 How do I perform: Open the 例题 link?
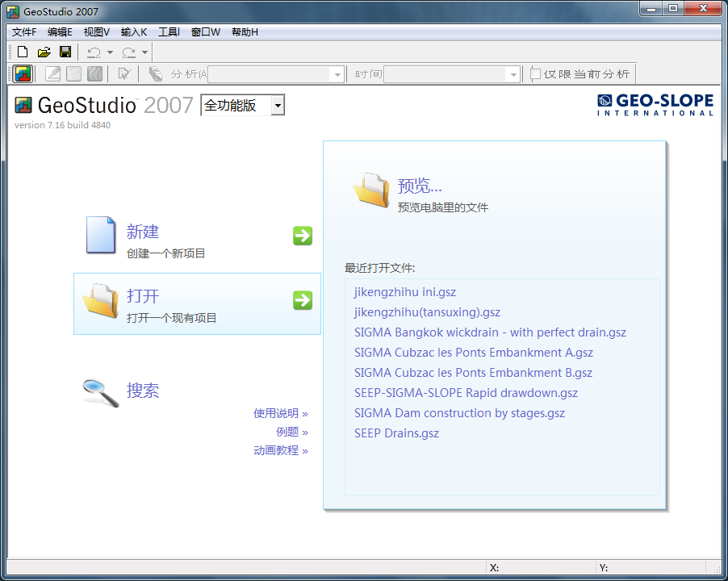click(x=291, y=432)
